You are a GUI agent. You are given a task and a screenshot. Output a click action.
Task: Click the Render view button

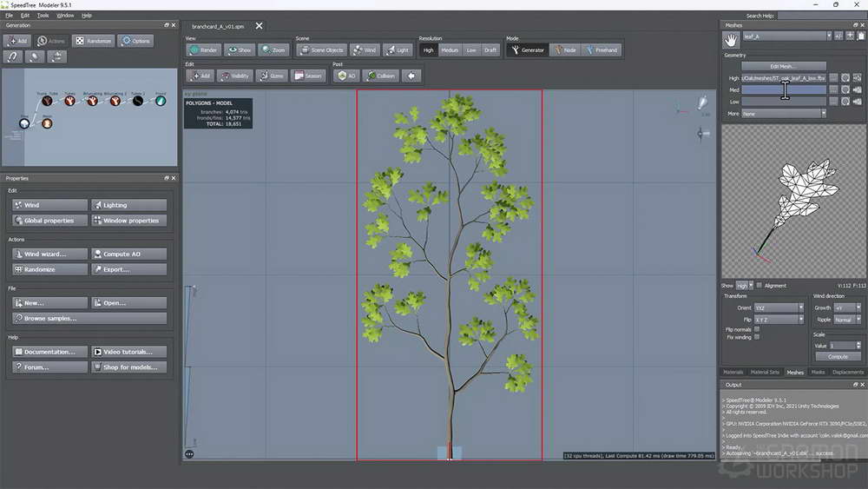(x=204, y=50)
